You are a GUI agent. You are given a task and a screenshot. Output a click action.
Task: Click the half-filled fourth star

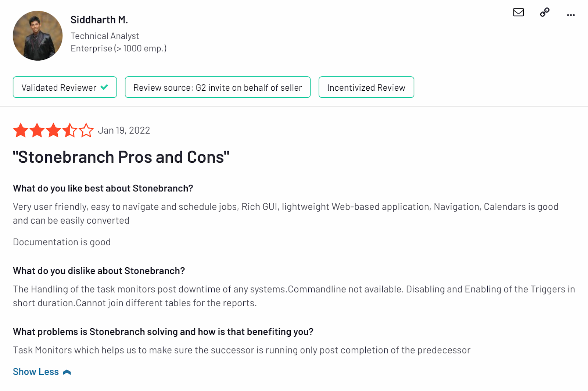[70, 130]
